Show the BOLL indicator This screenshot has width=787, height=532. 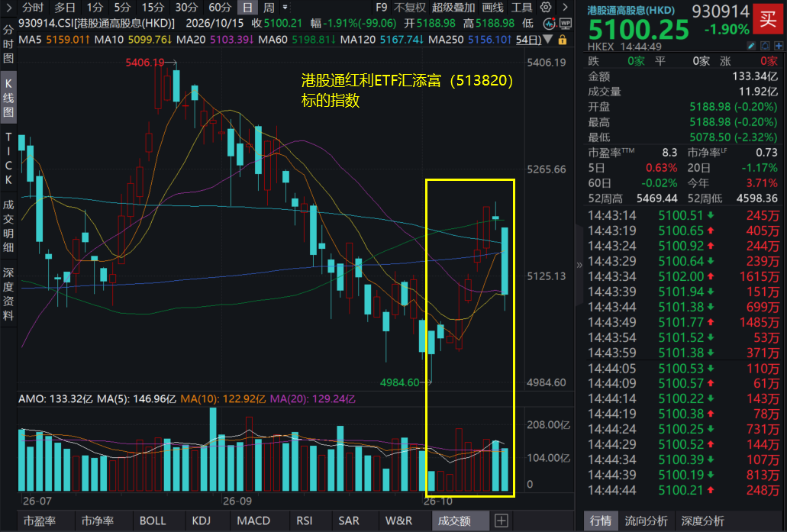[x=153, y=521]
